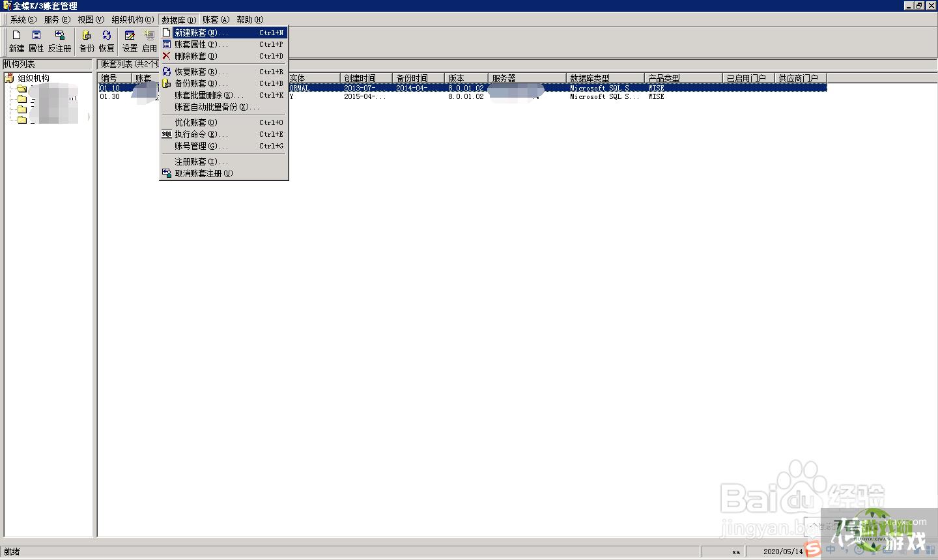Open the 组织机构(O) menu
938x560 pixels.
[132, 20]
